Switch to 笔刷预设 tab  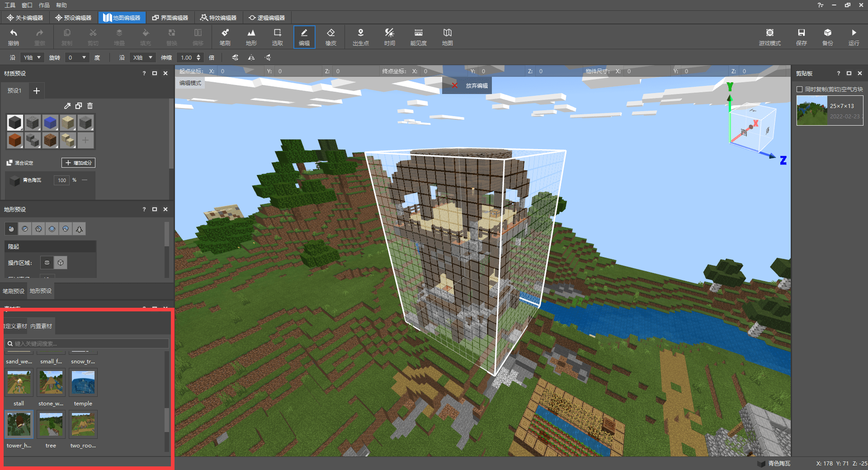point(14,291)
